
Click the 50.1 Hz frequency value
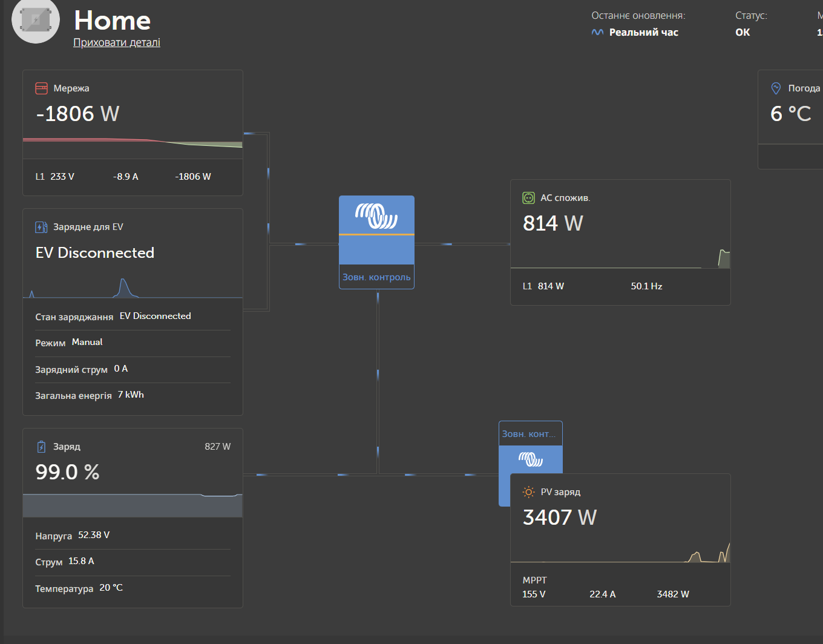tap(646, 286)
